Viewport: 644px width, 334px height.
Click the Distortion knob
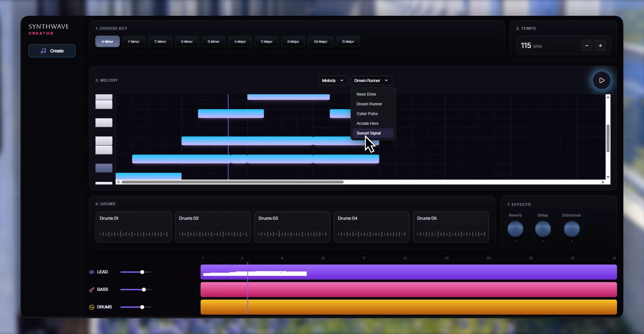click(x=571, y=229)
